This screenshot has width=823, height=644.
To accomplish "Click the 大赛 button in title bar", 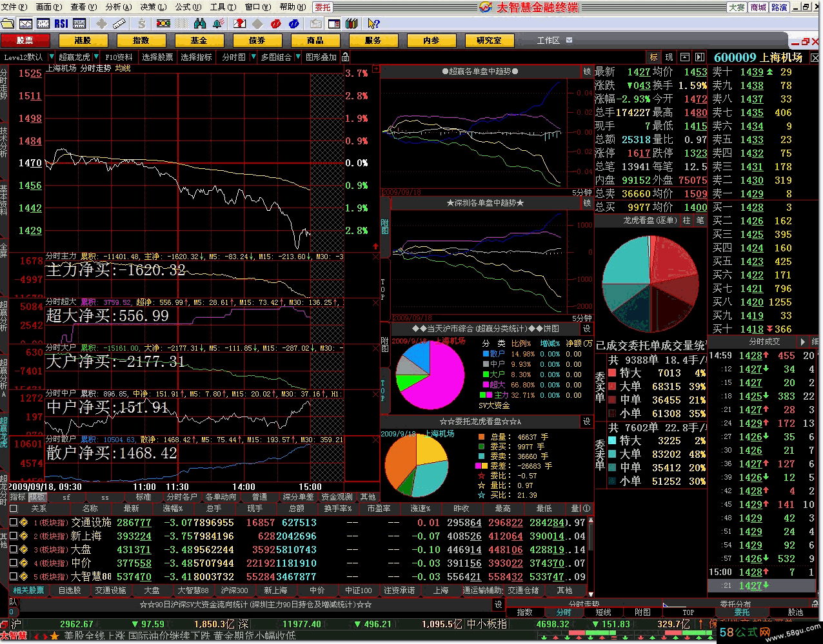I will coord(737,7).
